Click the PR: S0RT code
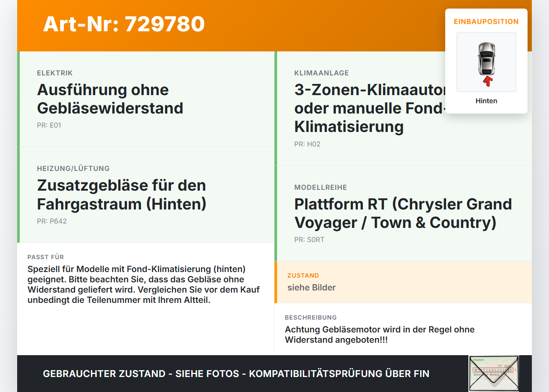 [309, 239]
